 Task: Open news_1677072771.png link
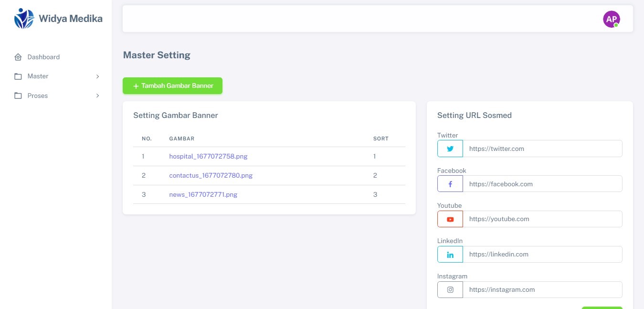point(203,194)
